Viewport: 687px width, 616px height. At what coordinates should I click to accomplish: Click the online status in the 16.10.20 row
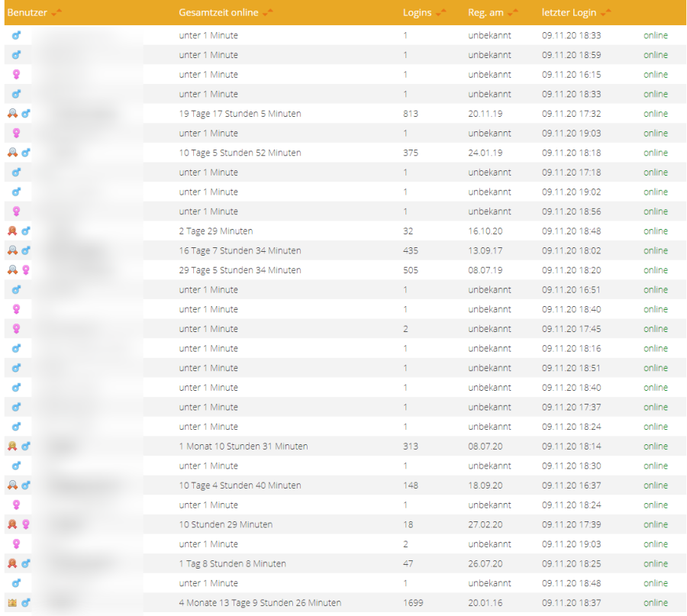(x=655, y=231)
